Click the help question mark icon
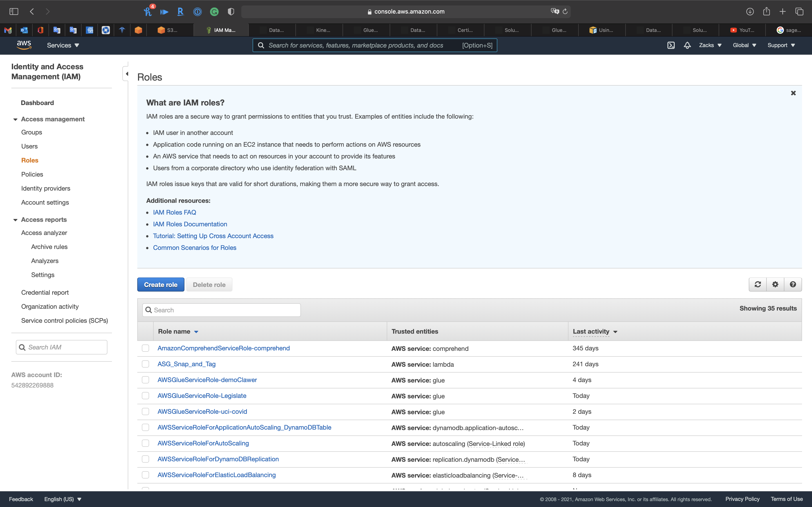Image resolution: width=812 pixels, height=507 pixels. (x=793, y=284)
